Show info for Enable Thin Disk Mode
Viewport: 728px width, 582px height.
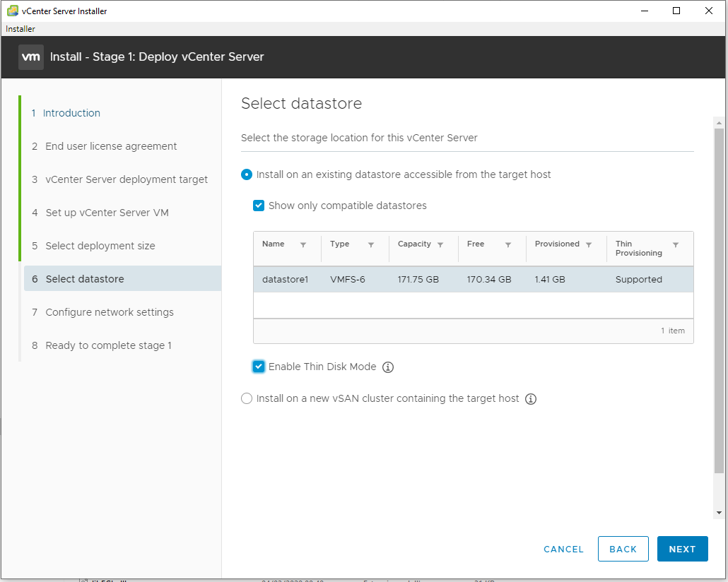click(x=388, y=367)
